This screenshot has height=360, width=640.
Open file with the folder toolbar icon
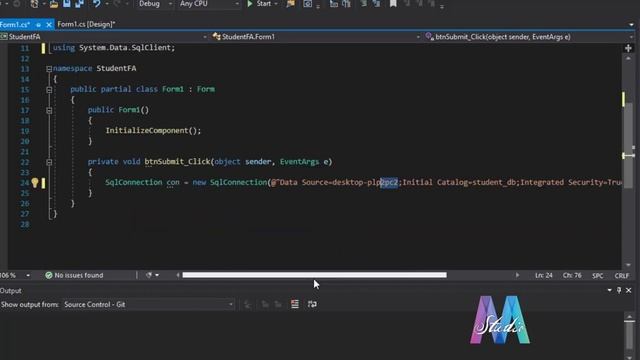54,4
